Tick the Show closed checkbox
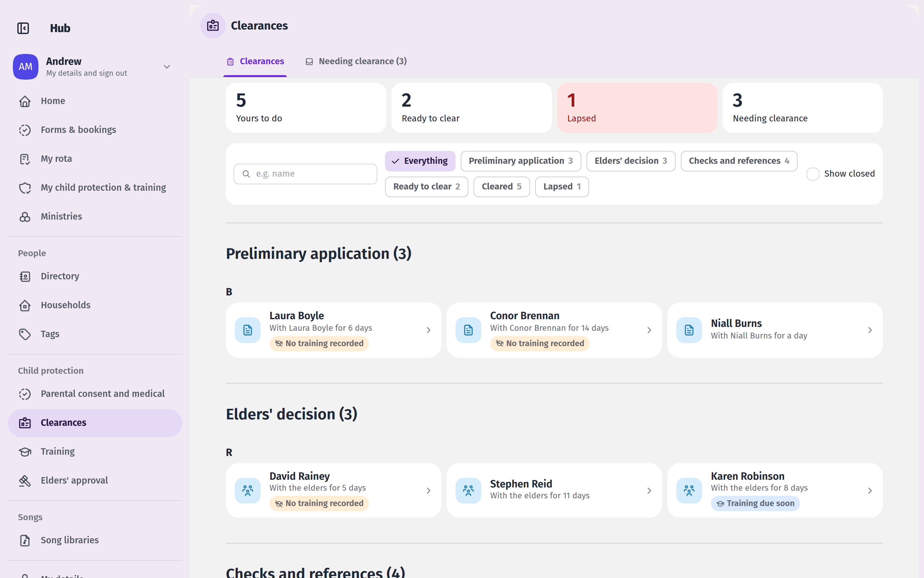 pos(813,174)
